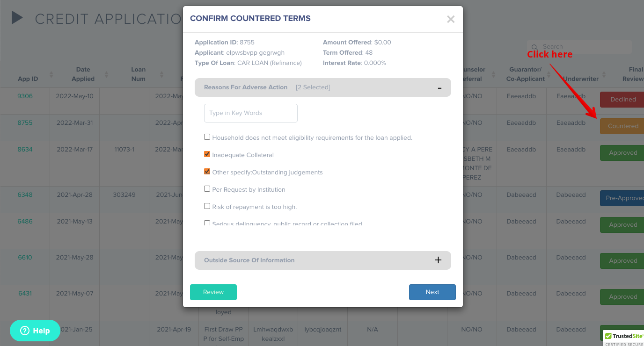This screenshot has width=644, height=346.
Task: Check Per Request by Institution
Action: coord(207,189)
